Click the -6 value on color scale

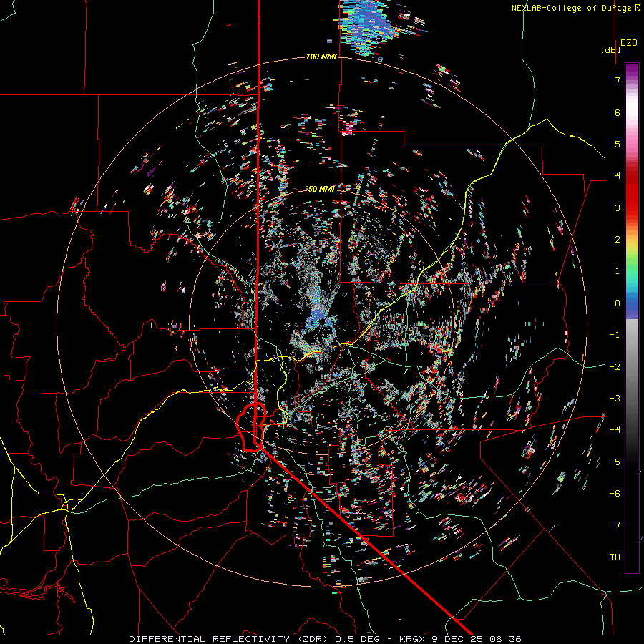pyautogui.click(x=615, y=494)
